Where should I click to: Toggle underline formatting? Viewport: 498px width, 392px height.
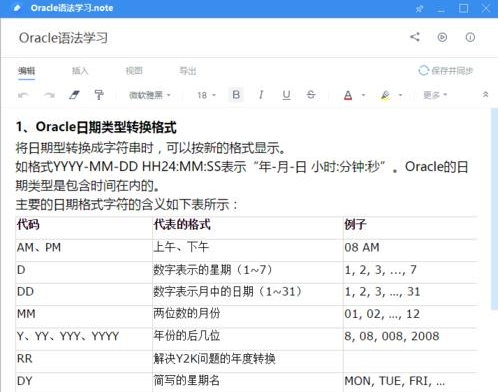tap(286, 95)
